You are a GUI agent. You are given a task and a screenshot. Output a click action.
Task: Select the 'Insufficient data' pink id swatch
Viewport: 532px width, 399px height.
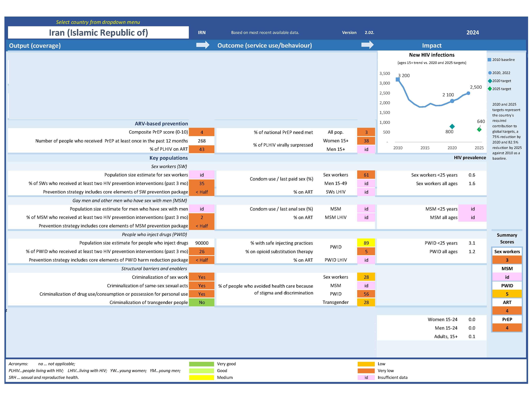coord(366,377)
